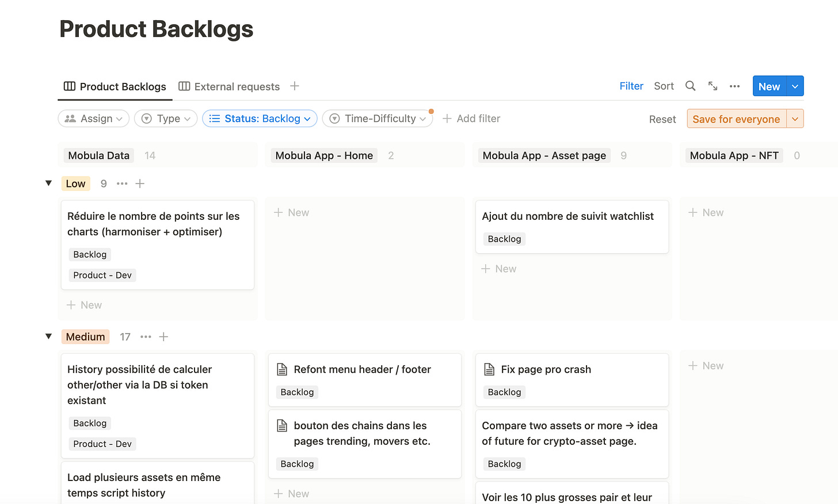Screen dimensions: 838x504
Task: Open card Réduire le nombre de points
Action: click(x=158, y=245)
